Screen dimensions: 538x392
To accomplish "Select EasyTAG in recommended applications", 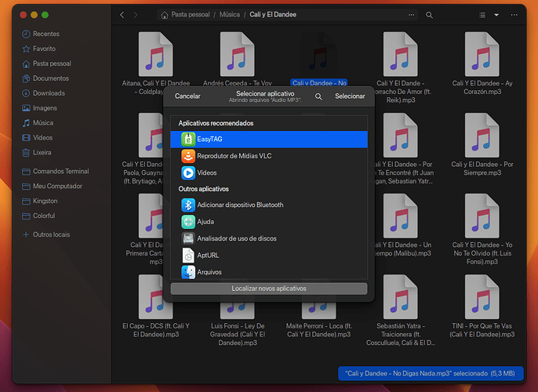I will (269, 140).
